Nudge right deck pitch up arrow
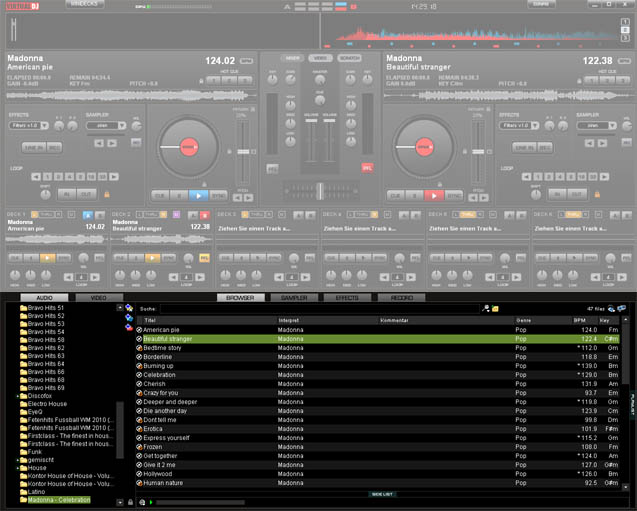637x511 pixels. pos(484,198)
